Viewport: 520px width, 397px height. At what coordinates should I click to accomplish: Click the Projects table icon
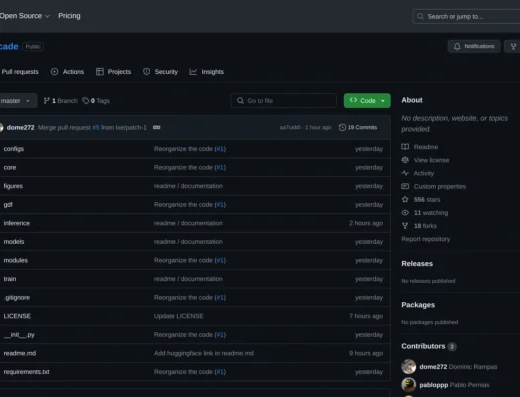click(x=100, y=72)
